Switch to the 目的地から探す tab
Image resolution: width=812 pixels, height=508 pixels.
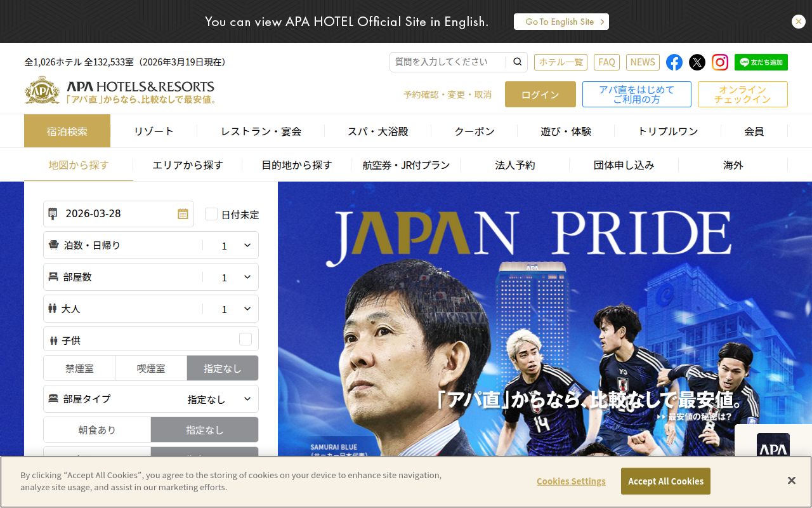point(297,165)
